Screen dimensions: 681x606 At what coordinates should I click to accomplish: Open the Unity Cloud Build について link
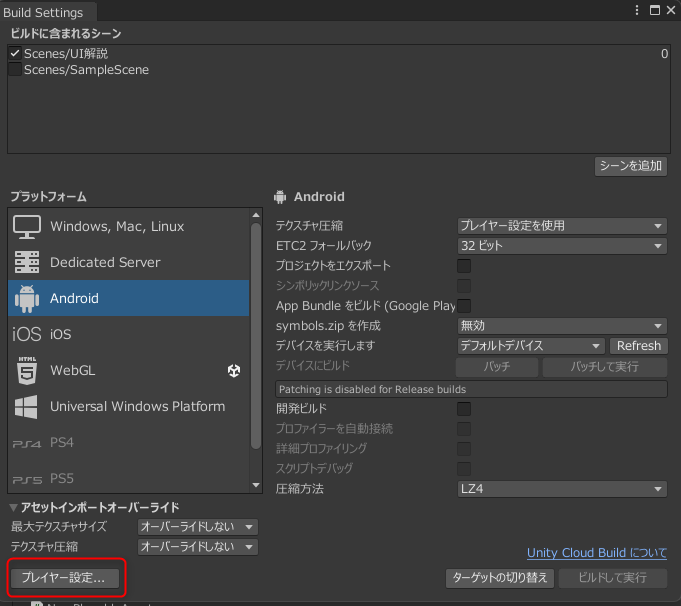click(597, 553)
